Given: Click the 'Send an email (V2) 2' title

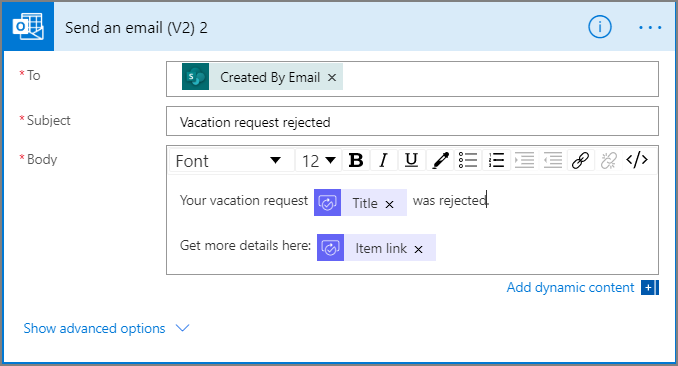Looking at the screenshot, I should (x=136, y=28).
